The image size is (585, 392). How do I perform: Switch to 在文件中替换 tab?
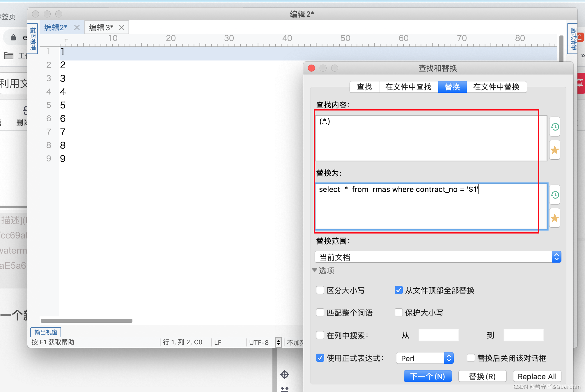496,87
